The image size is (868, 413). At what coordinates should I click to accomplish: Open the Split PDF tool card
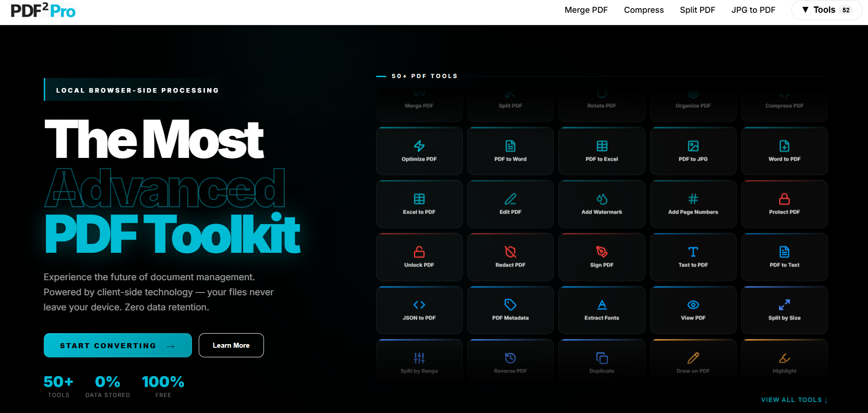[510, 104]
